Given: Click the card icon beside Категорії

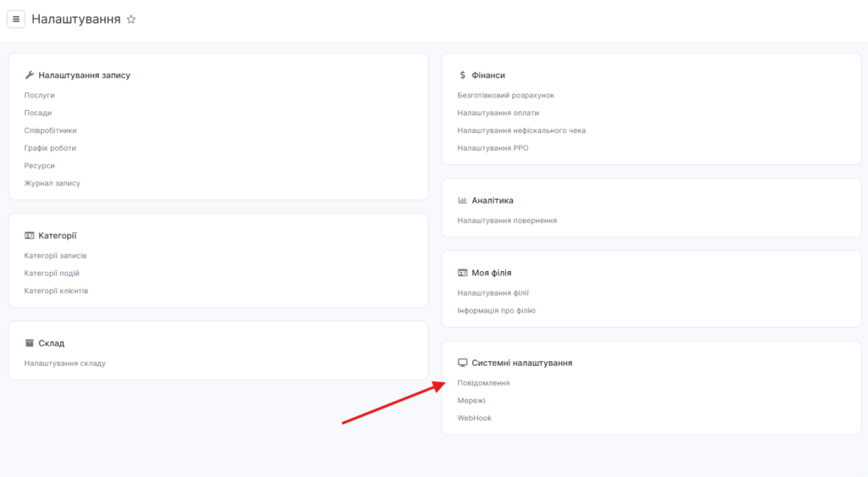Looking at the screenshot, I should [29, 236].
